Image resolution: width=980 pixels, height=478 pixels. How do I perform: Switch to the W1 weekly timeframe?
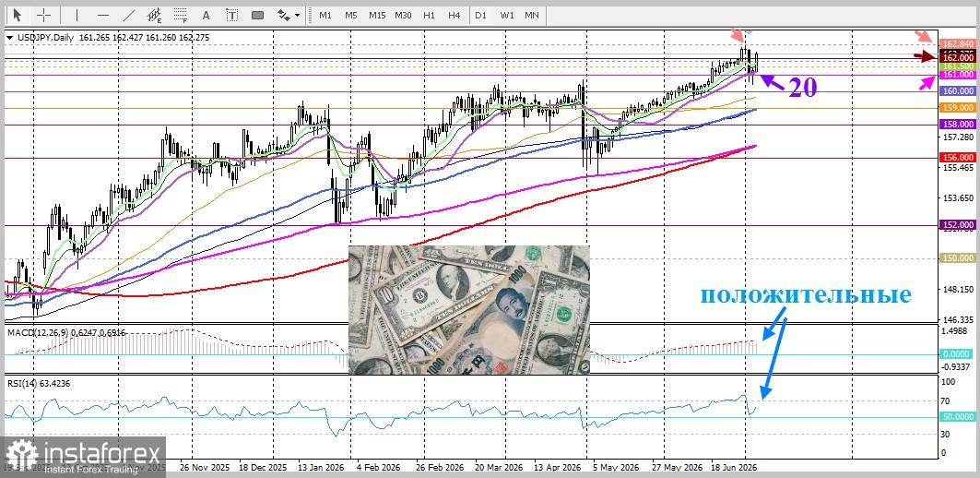507,15
